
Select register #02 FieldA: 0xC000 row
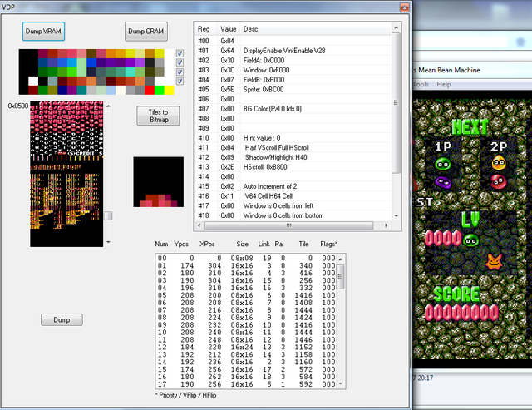click(293, 61)
